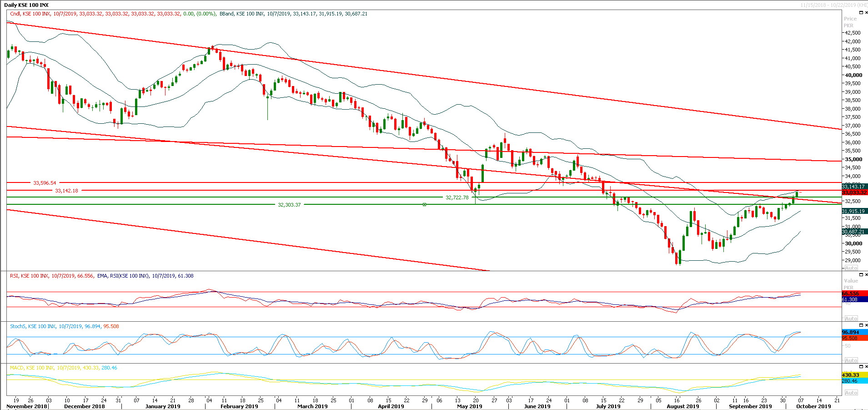Click the 96.894 stochastic value tag
868x410 pixels.
(x=854, y=333)
